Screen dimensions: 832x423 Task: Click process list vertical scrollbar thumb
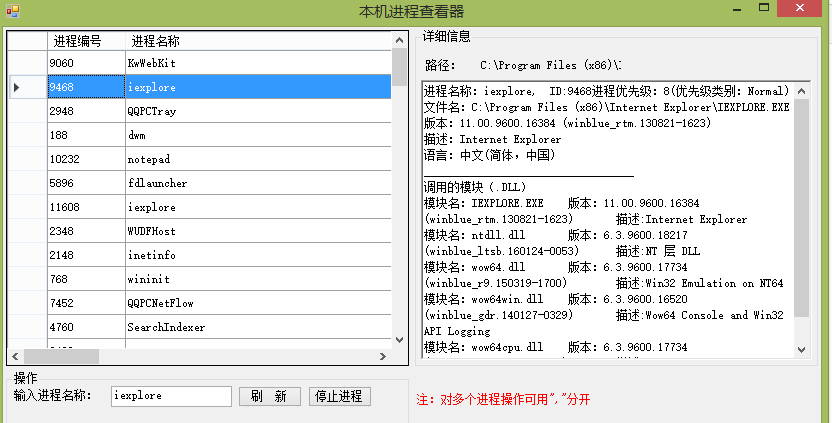pos(400,67)
